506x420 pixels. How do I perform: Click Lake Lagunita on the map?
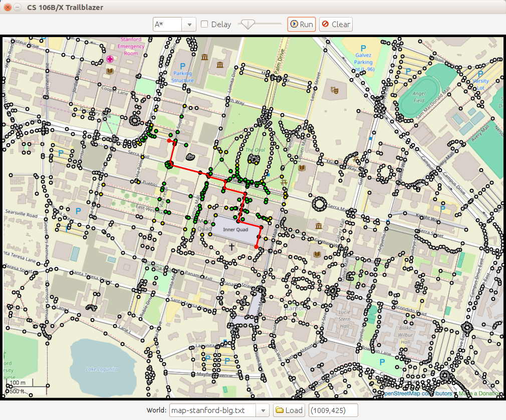102,369
